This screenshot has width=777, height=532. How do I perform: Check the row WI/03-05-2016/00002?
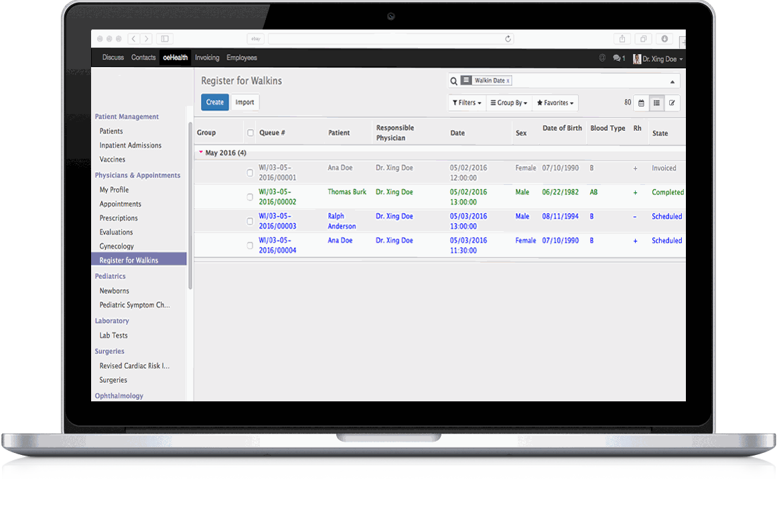click(x=251, y=197)
